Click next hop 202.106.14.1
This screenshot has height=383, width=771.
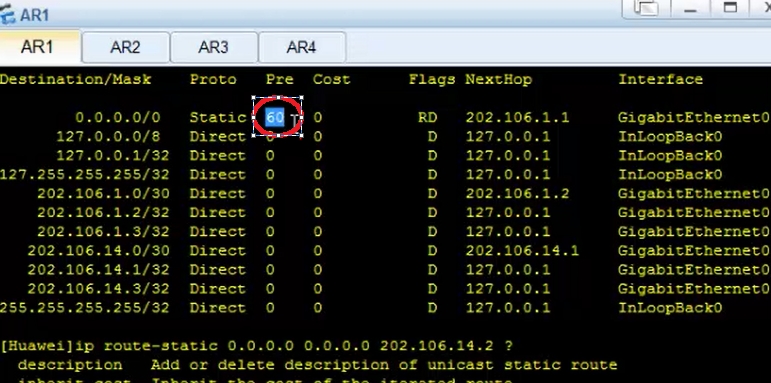click(522, 251)
